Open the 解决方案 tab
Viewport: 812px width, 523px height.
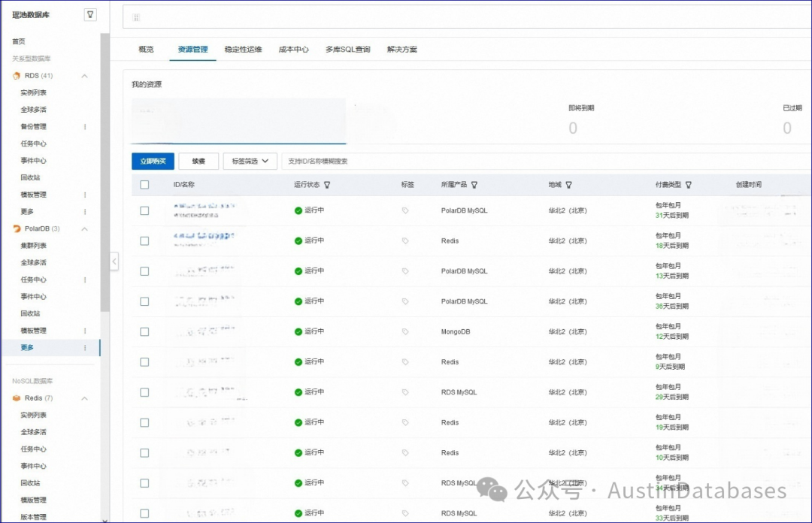(401, 49)
